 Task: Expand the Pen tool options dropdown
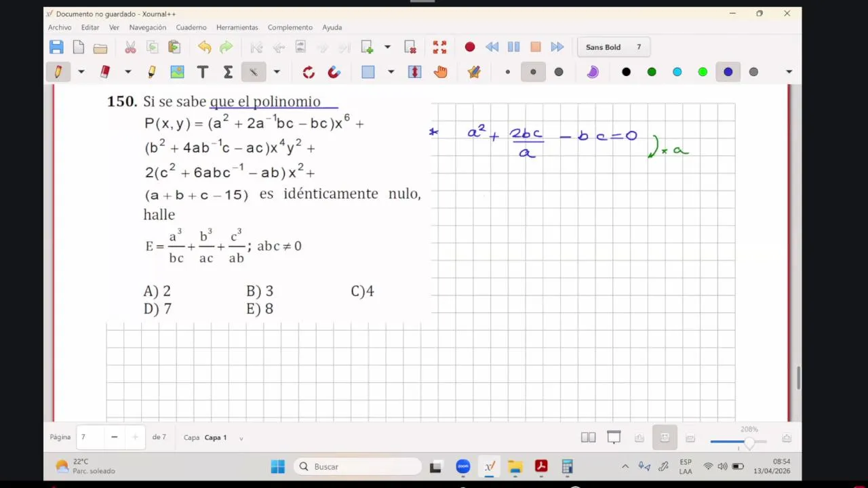81,72
